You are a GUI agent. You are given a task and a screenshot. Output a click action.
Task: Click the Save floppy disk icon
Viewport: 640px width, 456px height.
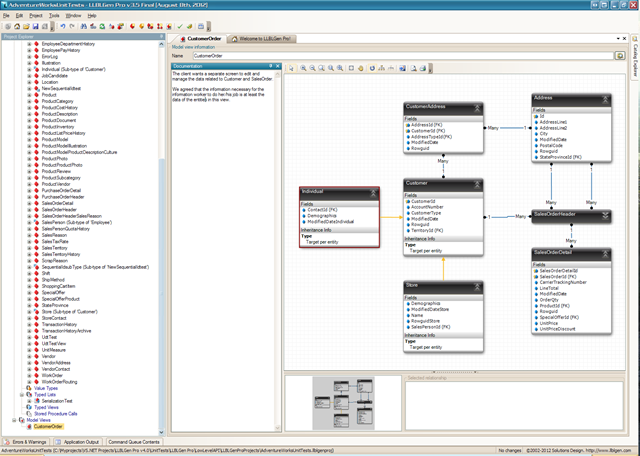36,27
